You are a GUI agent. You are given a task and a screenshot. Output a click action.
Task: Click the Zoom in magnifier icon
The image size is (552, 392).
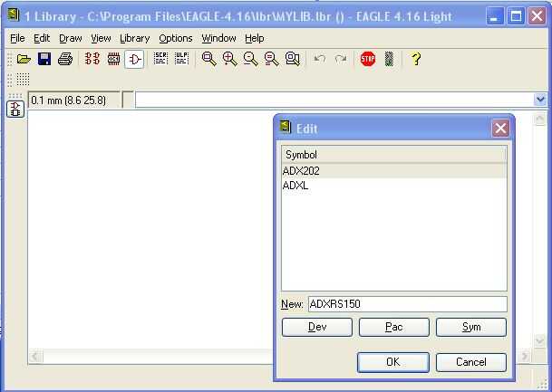230,59
